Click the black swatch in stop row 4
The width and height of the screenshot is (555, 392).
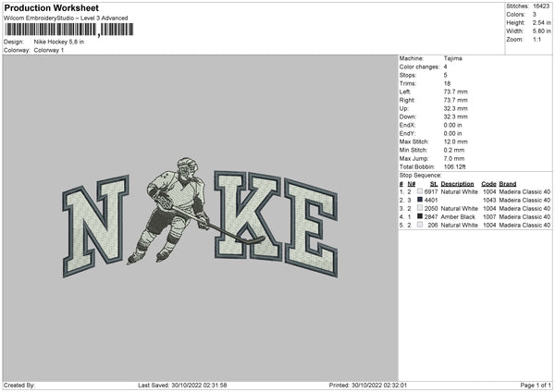(420, 216)
